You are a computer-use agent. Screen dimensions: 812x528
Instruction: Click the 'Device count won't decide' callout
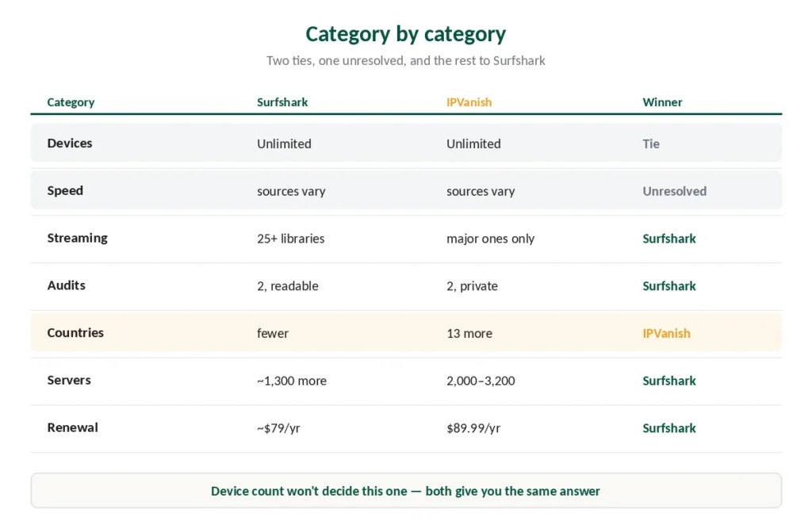click(x=406, y=491)
